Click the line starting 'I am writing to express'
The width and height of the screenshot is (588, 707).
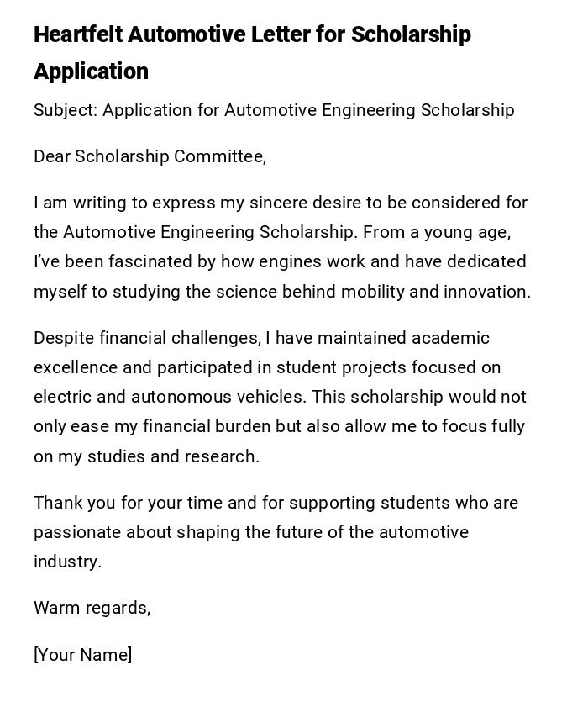(280, 203)
